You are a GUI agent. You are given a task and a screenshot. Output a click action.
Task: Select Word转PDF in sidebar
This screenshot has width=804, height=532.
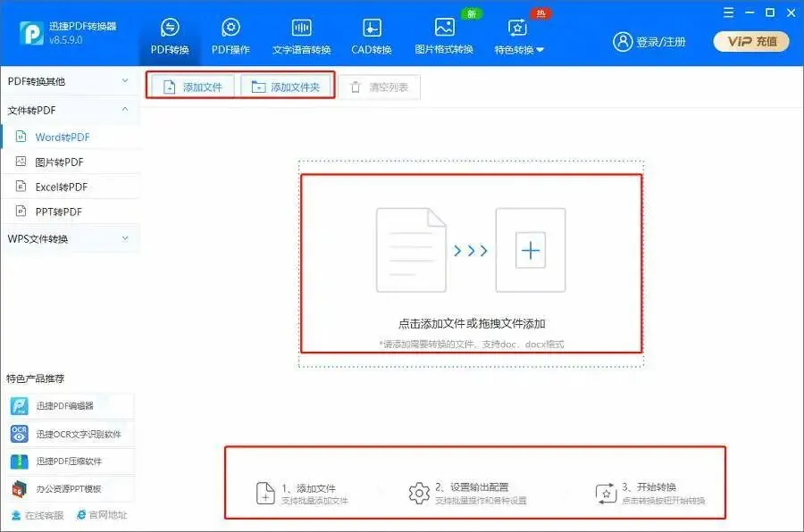tap(71, 137)
